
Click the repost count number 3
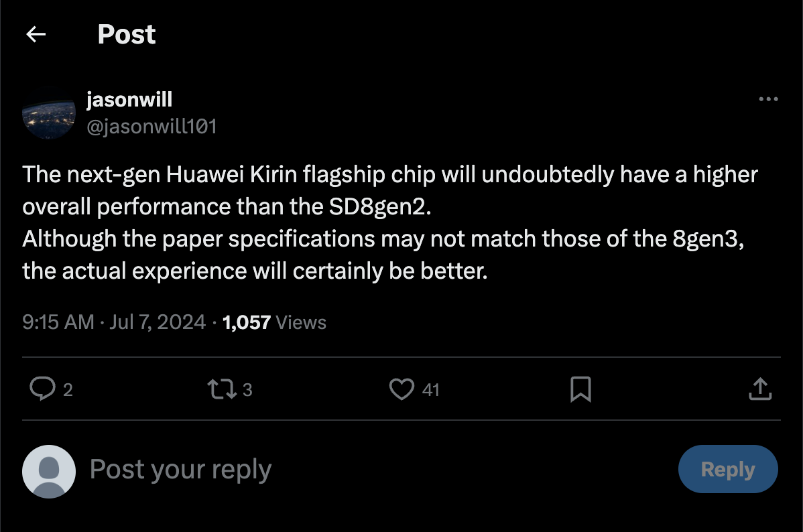pos(247,389)
